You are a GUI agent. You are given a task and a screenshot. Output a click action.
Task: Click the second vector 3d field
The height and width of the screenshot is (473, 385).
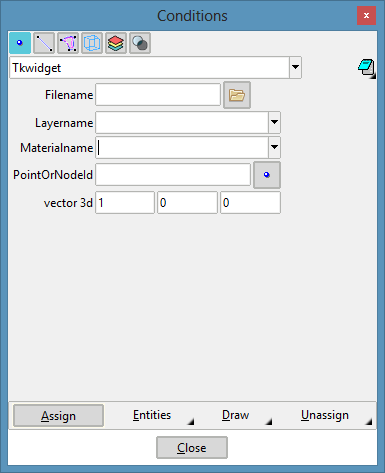click(x=187, y=203)
